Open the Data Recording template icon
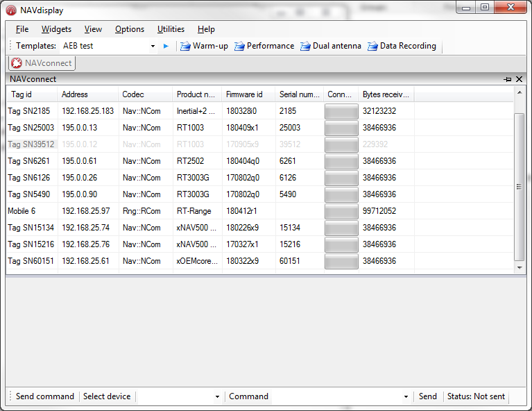 point(372,46)
